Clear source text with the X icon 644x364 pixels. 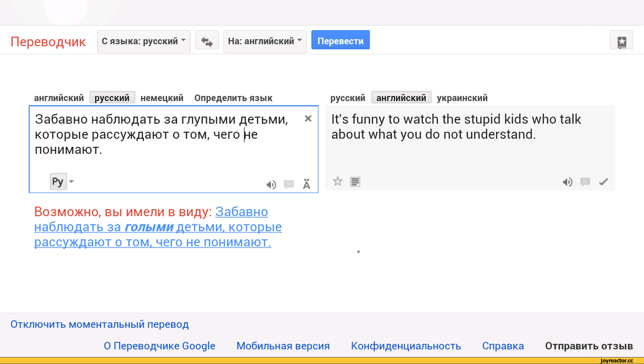(x=308, y=118)
